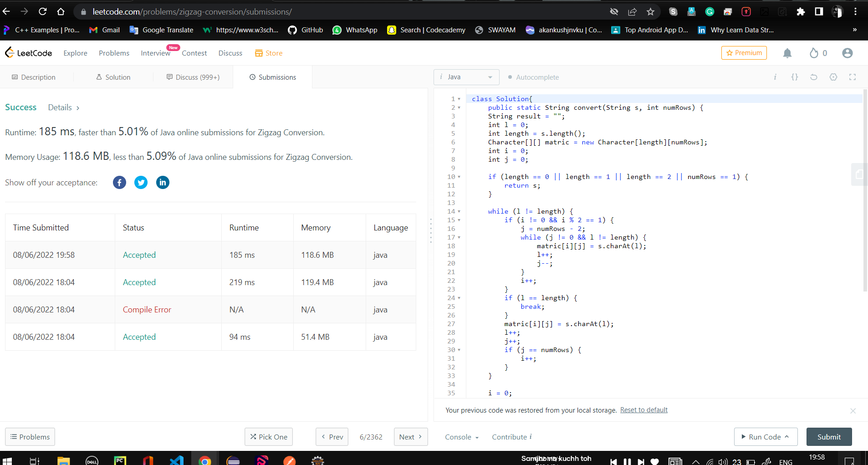Open the Java language dropdown
The image size is (868, 465).
[466, 77]
